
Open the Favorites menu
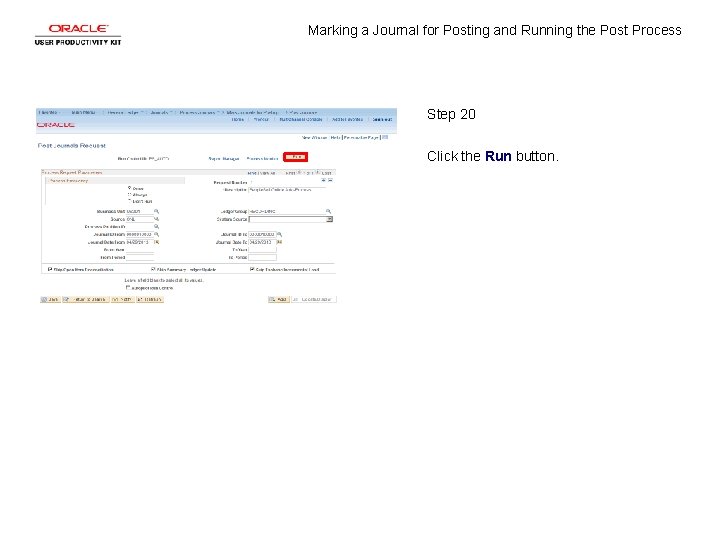point(49,112)
